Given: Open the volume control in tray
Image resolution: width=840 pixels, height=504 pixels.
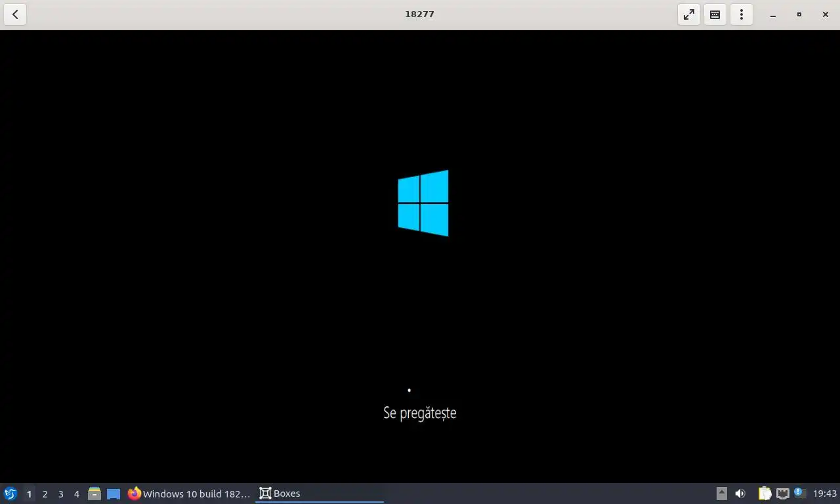Looking at the screenshot, I should (x=740, y=493).
